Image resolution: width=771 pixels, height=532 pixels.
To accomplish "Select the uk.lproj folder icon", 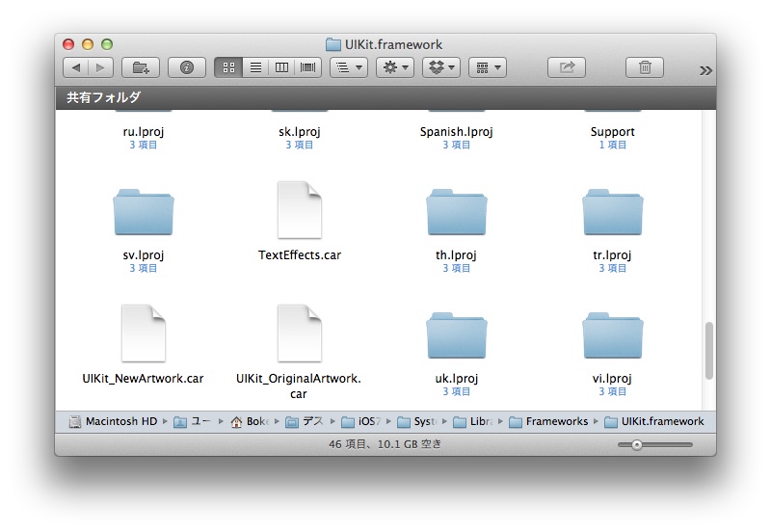I will (x=456, y=335).
